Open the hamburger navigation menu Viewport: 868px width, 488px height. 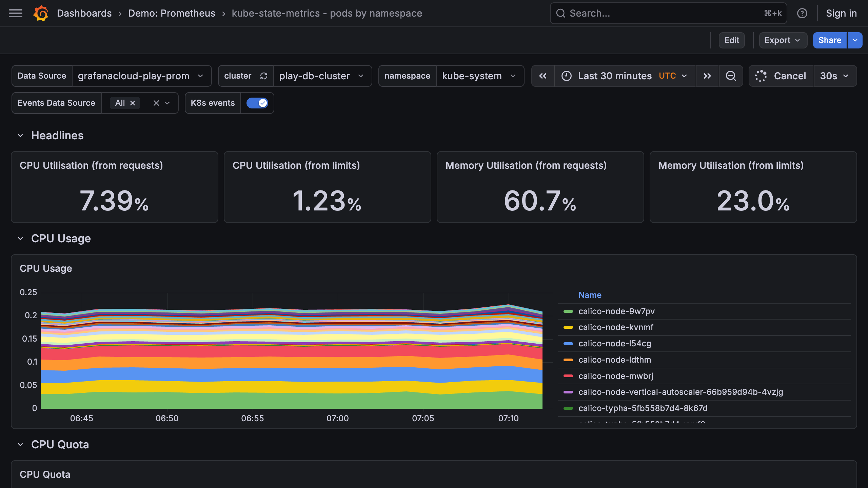coord(16,13)
